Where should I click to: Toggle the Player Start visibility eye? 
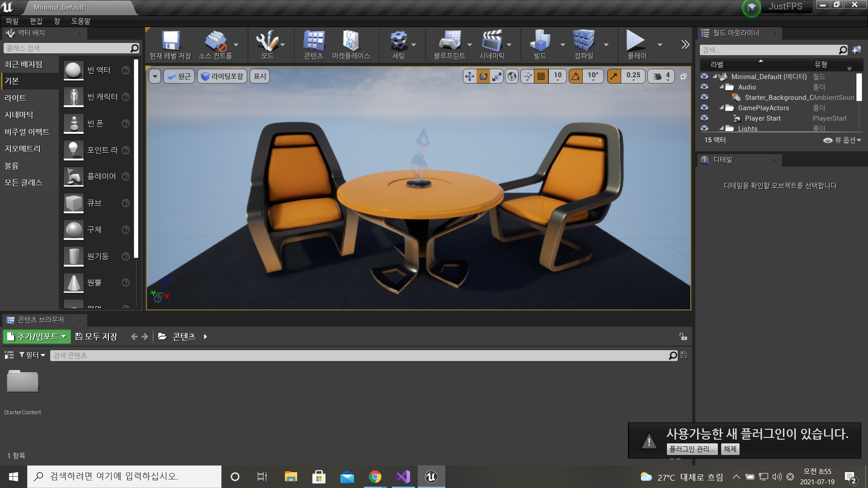click(x=704, y=118)
